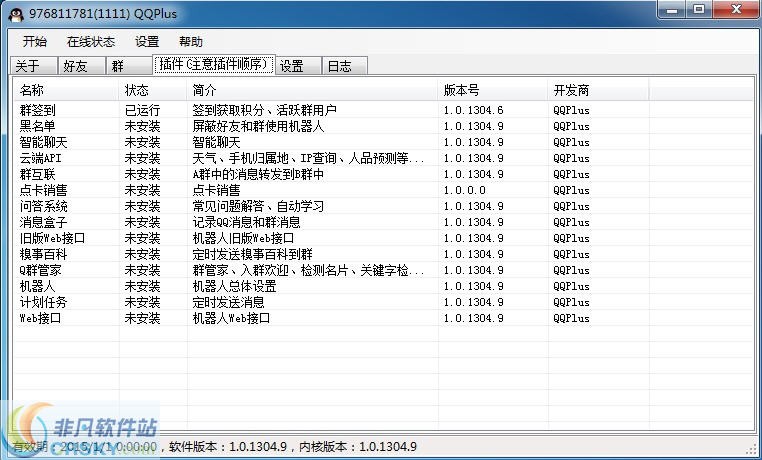
Task: Click 软件版本 1.0.1304.9 in status bar
Action: (228, 446)
